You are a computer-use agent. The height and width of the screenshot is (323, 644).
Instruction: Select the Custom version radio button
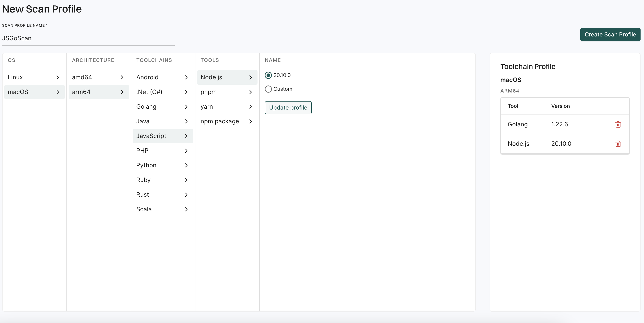coord(268,89)
